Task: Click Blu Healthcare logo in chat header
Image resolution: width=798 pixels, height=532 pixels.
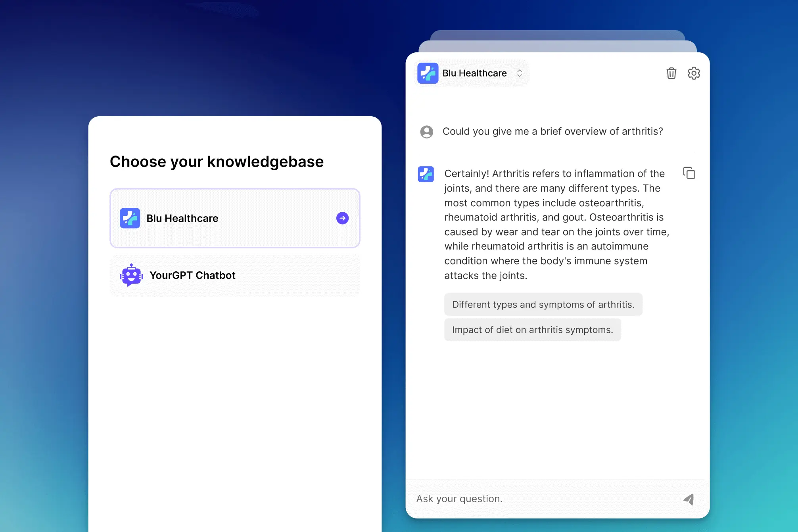Action: (x=428, y=73)
